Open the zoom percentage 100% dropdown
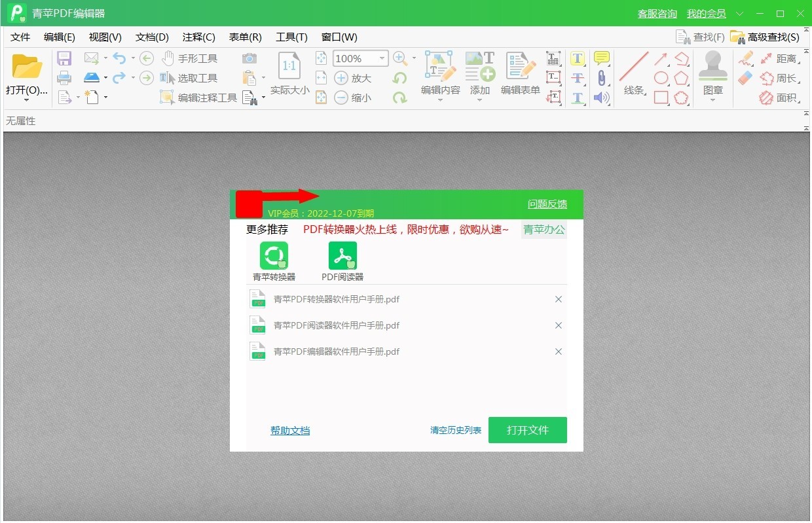Image resolution: width=812 pixels, height=523 pixels. click(x=382, y=59)
